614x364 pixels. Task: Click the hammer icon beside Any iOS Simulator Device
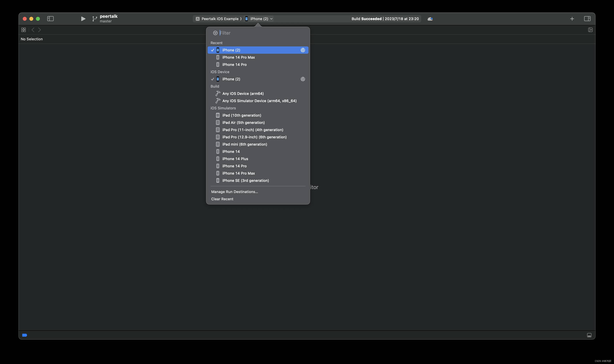(x=218, y=101)
